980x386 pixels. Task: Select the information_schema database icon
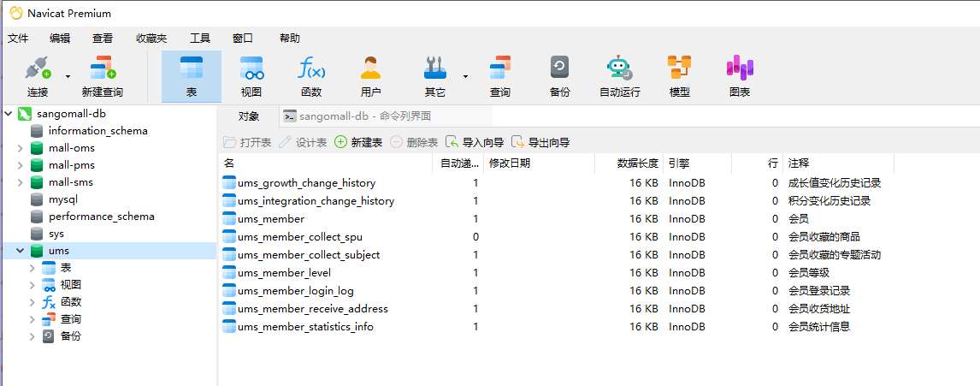tap(37, 131)
